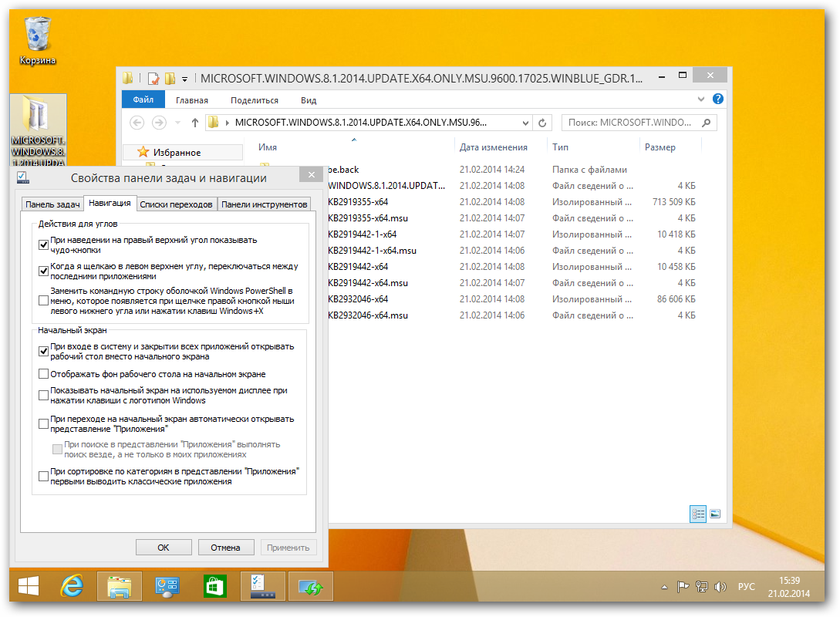Open File Explorer taskbar icon
The height and width of the screenshot is (617, 840).
(119, 586)
